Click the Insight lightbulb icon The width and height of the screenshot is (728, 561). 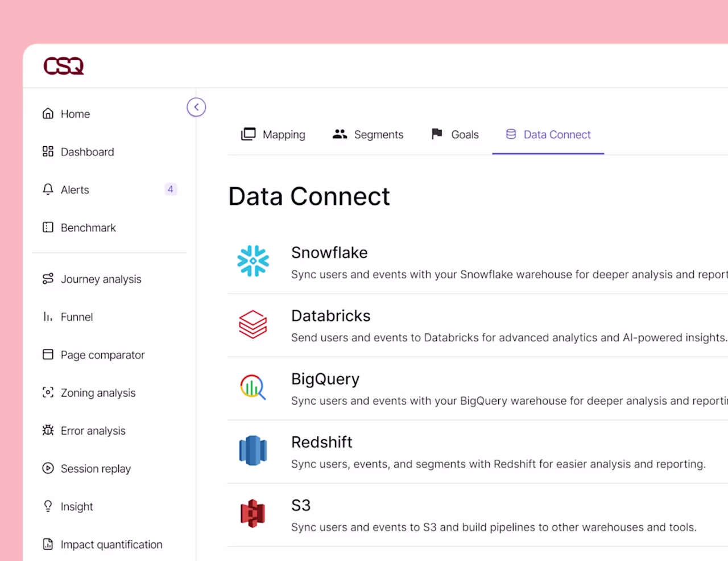(48, 506)
